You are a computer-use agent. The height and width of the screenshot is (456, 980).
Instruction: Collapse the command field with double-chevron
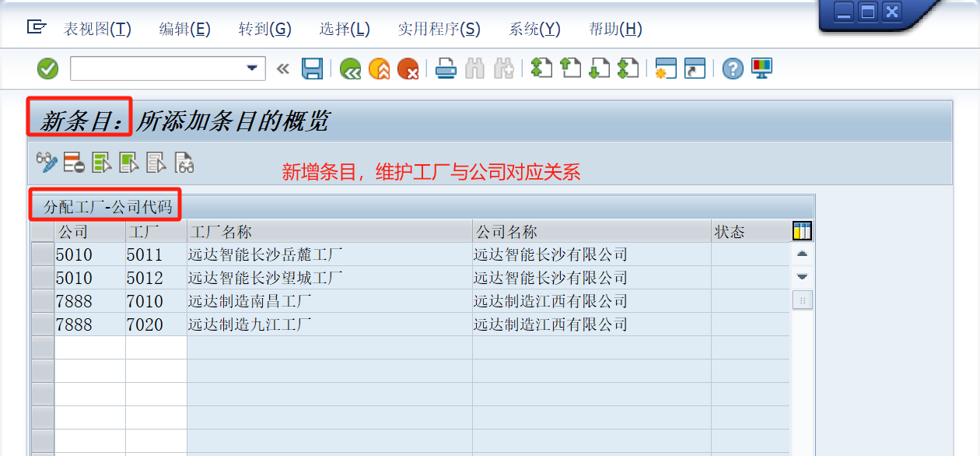[283, 68]
